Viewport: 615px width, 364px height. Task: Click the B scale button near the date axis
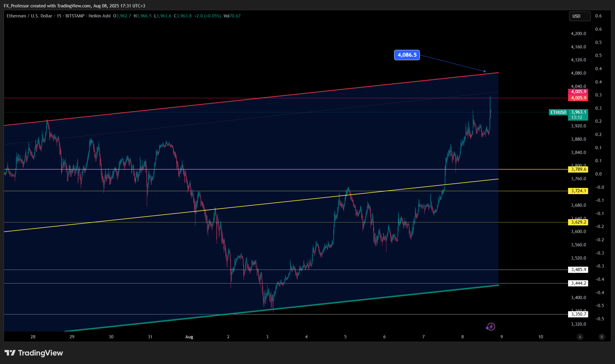coord(602,337)
